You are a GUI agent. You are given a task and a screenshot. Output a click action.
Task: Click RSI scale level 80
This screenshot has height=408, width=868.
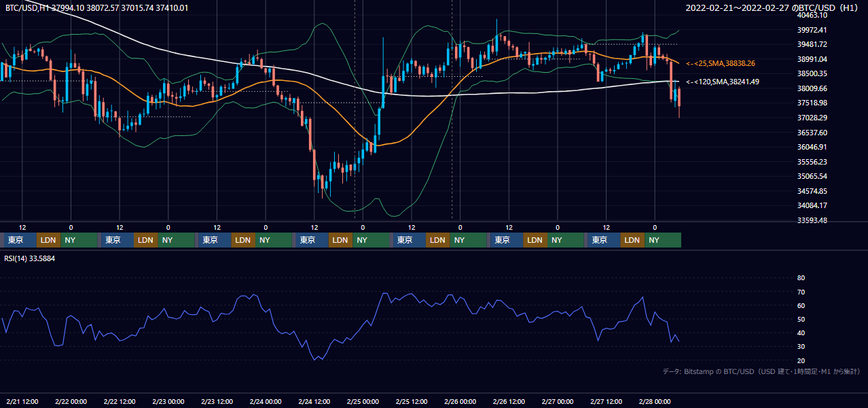point(801,278)
